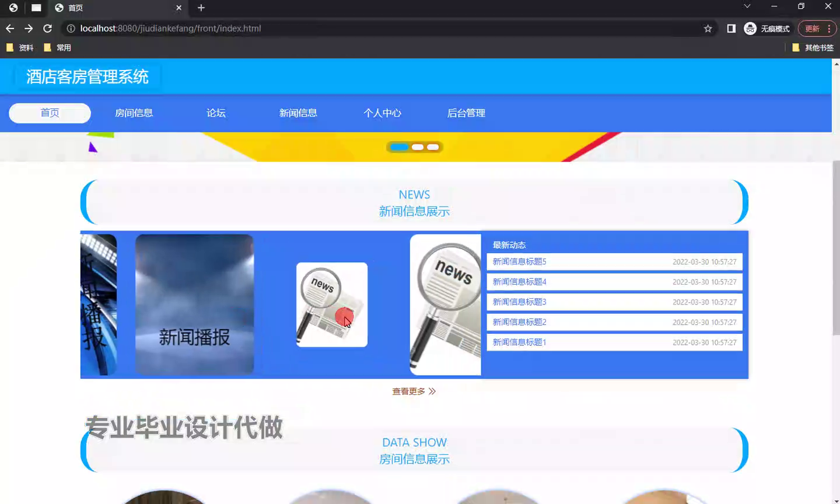
Task: Close the 首页 browser tab
Action: coord(179,8)
